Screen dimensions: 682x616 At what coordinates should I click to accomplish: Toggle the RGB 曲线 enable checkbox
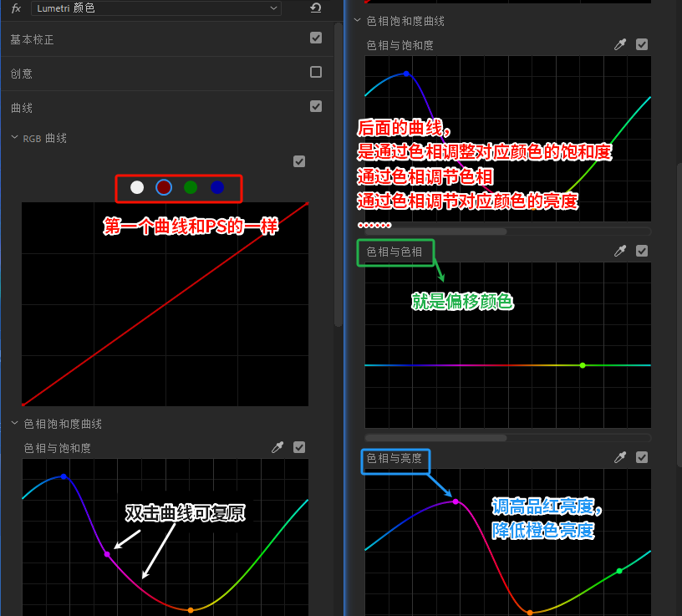[x=299, y=161]
